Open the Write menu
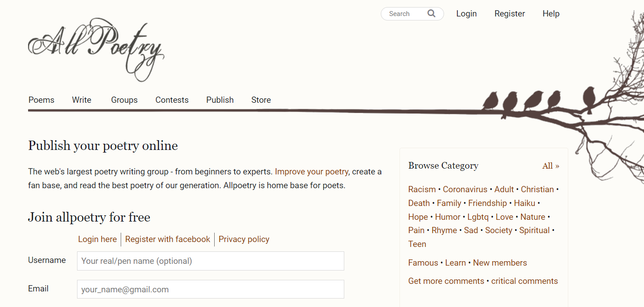Image resolution: width=644 pixels, height=307 pixels. coord(82,100)
